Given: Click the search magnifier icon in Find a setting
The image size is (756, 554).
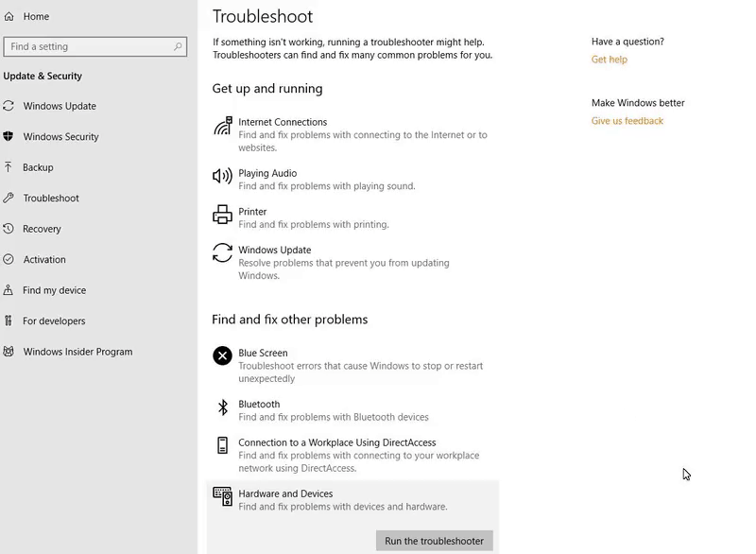Looking at the screenshot, I should pyautogui.click(x=178, y=46).
